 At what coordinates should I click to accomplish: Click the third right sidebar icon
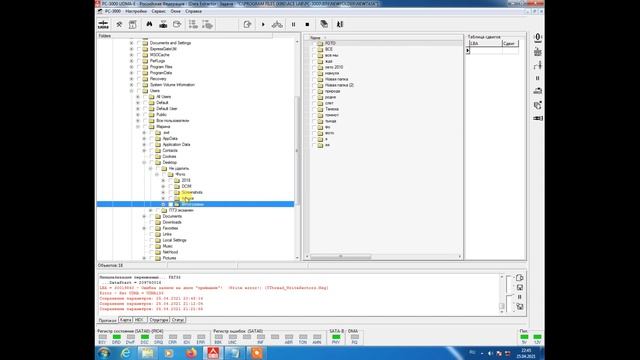pos(538,65)
